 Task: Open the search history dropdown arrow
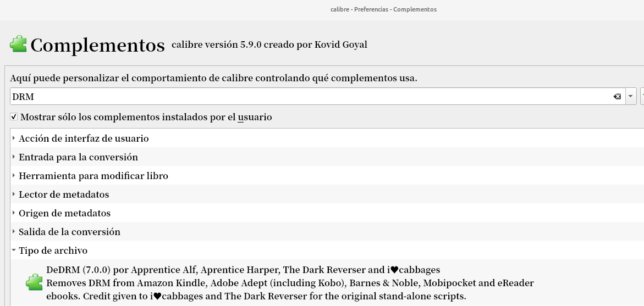click(630, 96)
